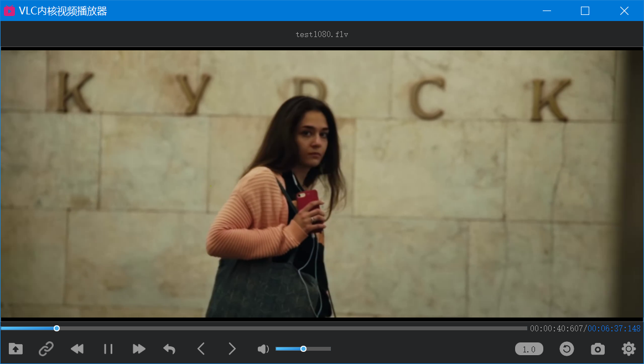Click the VLC player app icon in the title bar
This screenshot has width=644, height=364.
pyautogui.click(x=9, y=11)
